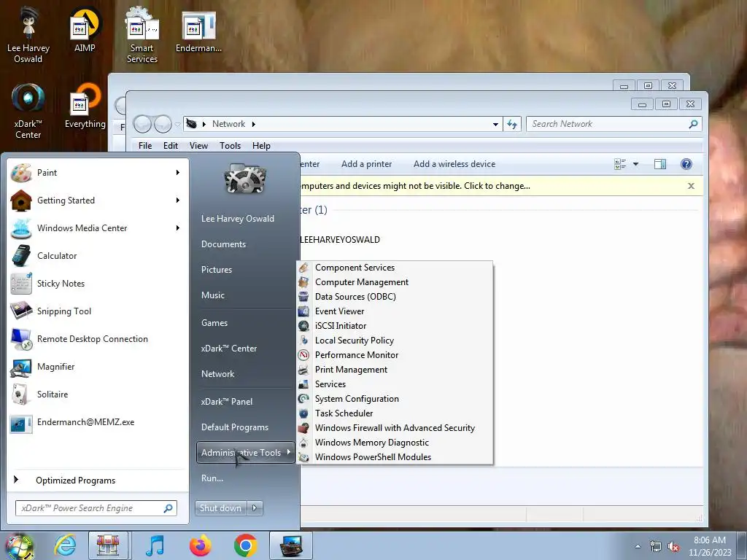Open the music note taskbar icon
Image resolution: width=747 pixels, height=560 pixels.
(x=155, y=545)
